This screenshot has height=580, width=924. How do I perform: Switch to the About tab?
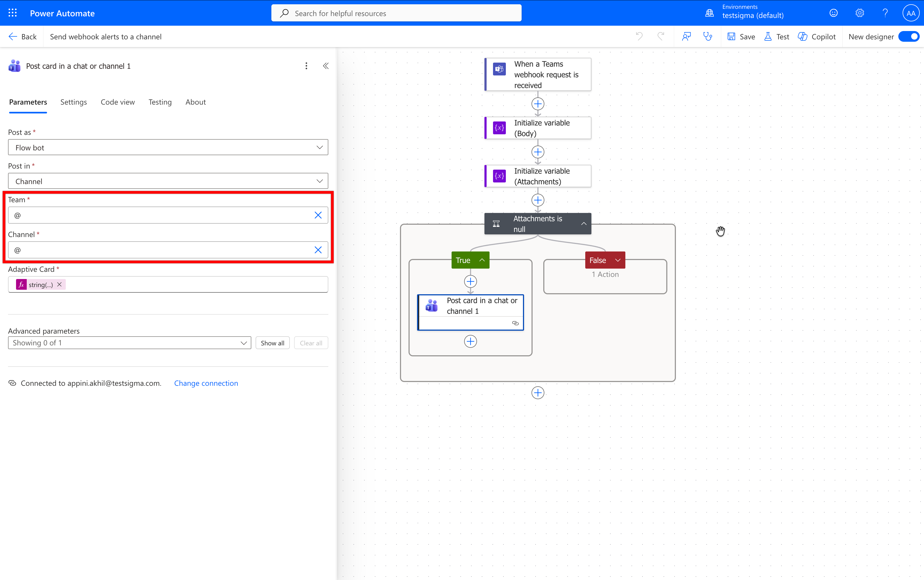(195, 102)
